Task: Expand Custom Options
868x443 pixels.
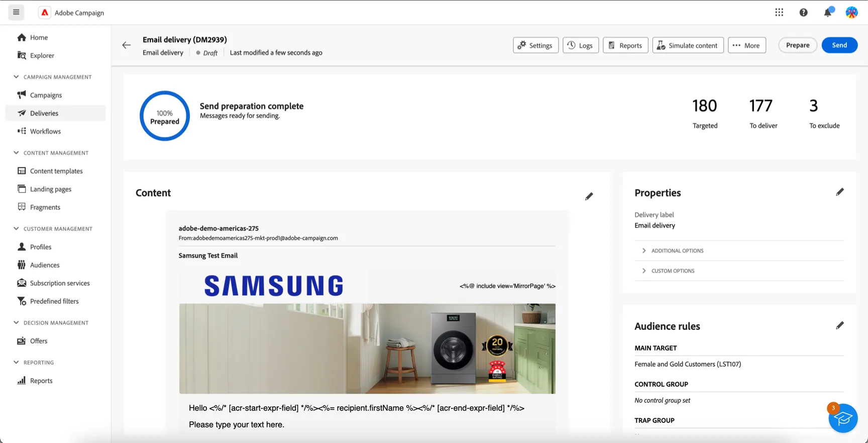Action: click(x=739, y=271)
